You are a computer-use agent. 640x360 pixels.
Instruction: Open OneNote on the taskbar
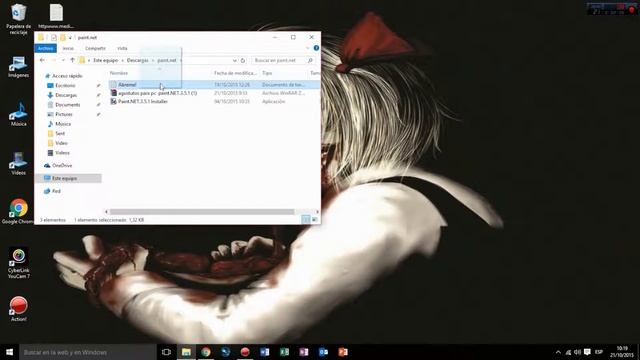[304, 352]
